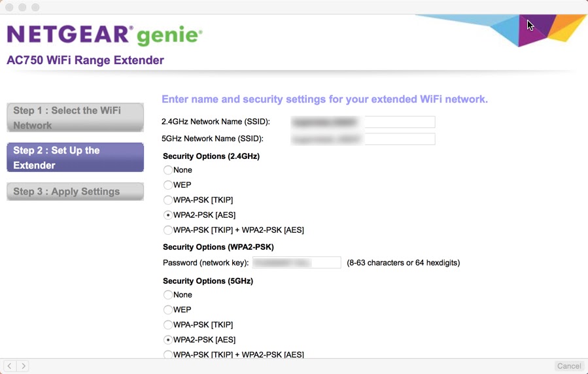Choose WPA-PSK [TKIP] under 5GHz options
Screen dimensions: 588x374
167,325
